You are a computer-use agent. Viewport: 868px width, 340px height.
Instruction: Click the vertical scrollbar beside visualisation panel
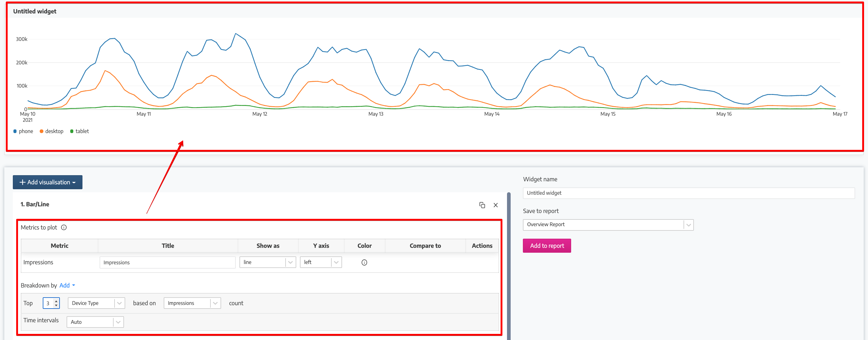coord(509,266)
